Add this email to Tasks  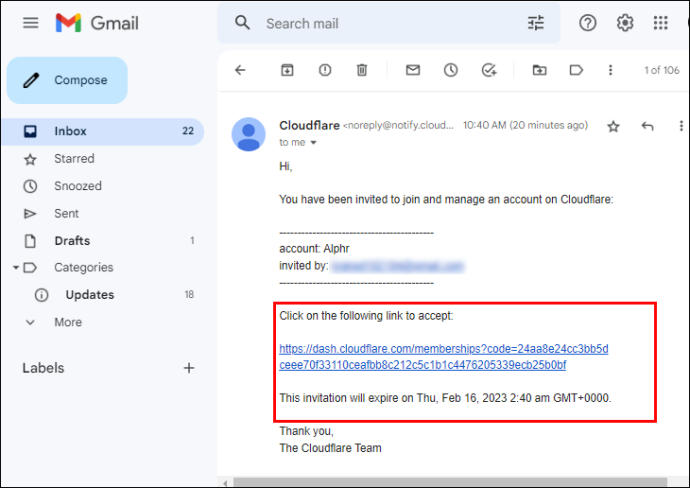point(488,70)
